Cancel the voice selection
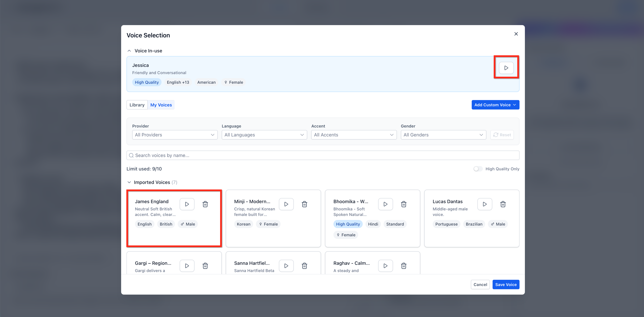 click(x=480, y=284)
